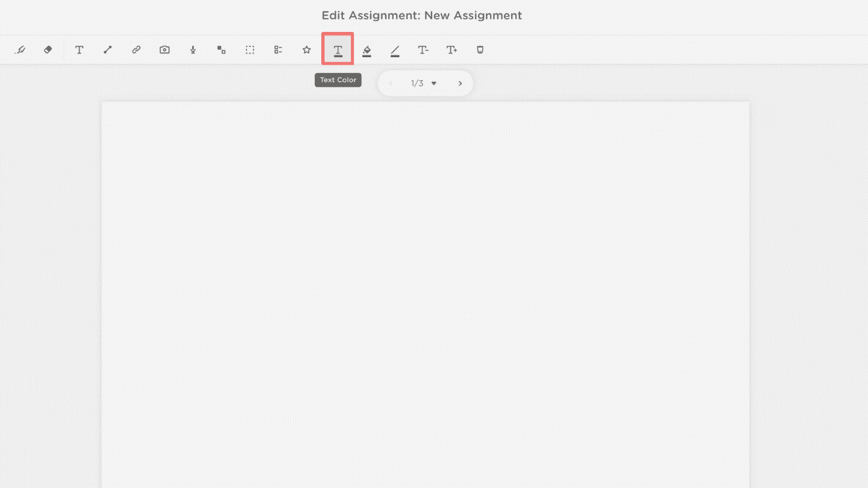The width and height of the screenshot is (868, 488).
Task: Increase text size with T+ button
Action: pos(451,50)
